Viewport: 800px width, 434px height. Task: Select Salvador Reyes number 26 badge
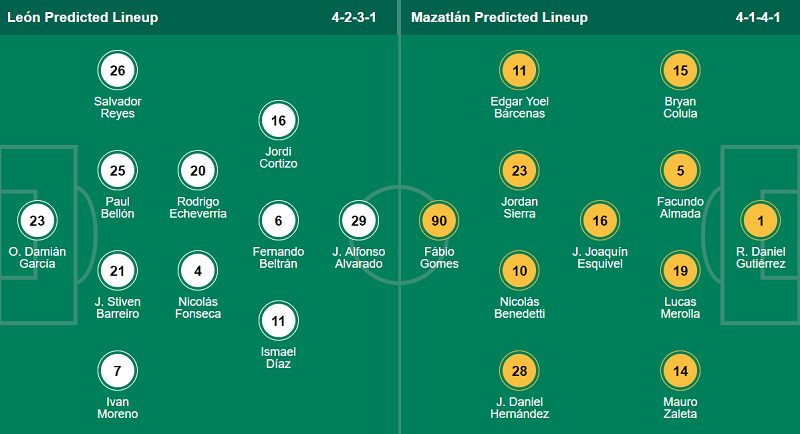point(118,70)
